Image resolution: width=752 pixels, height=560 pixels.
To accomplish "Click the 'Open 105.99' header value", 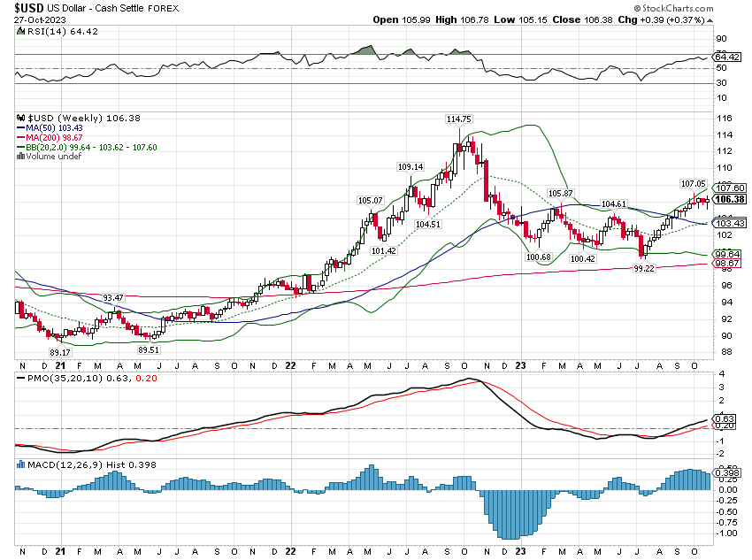I will 402,19.
